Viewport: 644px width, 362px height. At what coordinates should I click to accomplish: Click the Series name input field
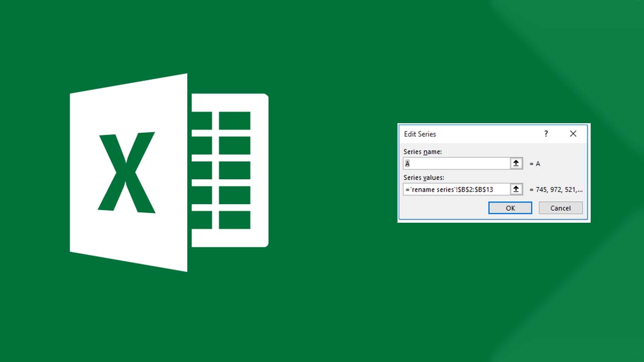pyautogui.click(x=457, y=163)
